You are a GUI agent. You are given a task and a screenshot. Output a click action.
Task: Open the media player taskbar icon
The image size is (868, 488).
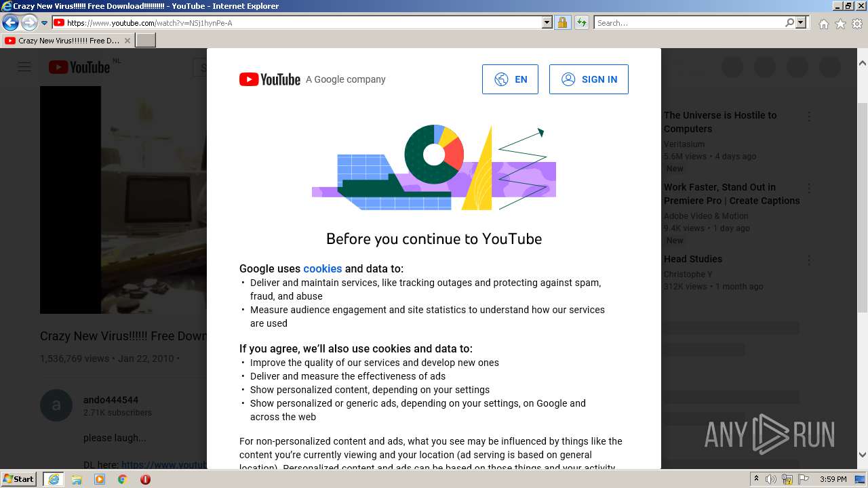[x=100, y=479]
